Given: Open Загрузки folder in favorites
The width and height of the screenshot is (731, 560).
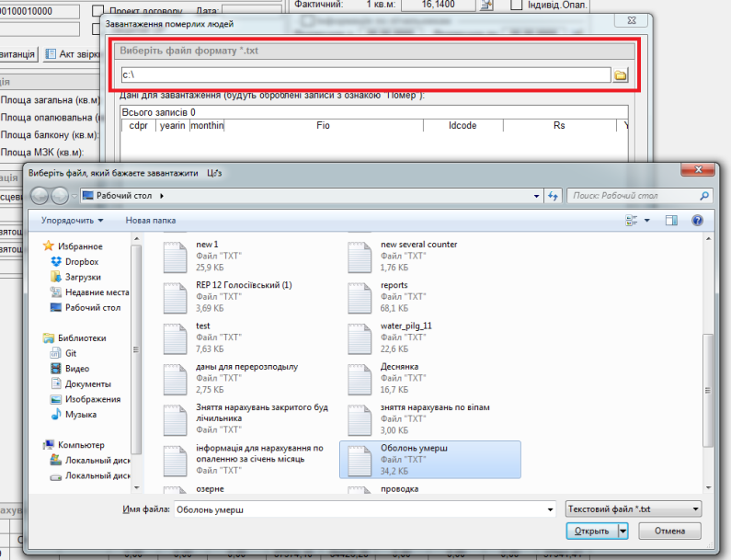Looking at the screenshot, I should coord(83,277).
